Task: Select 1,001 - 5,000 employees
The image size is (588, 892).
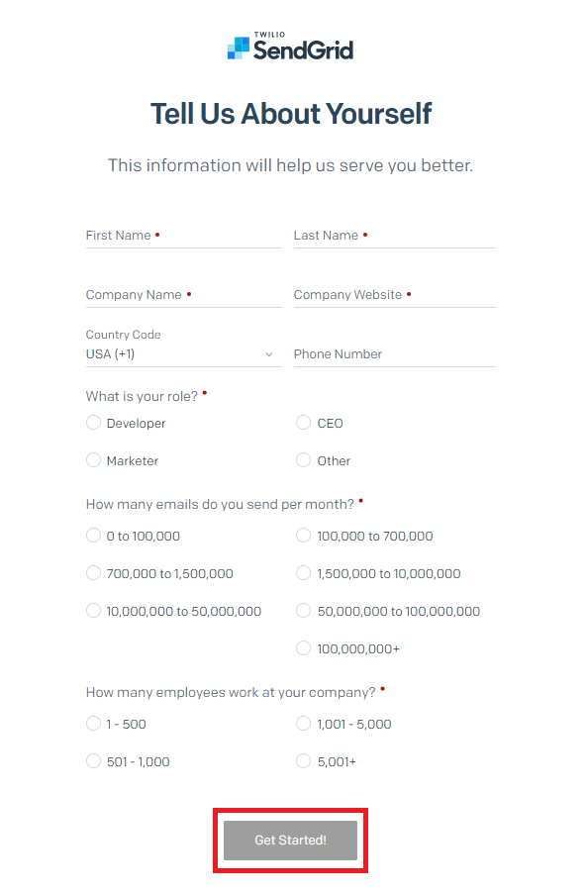Action: click(304, 724)
